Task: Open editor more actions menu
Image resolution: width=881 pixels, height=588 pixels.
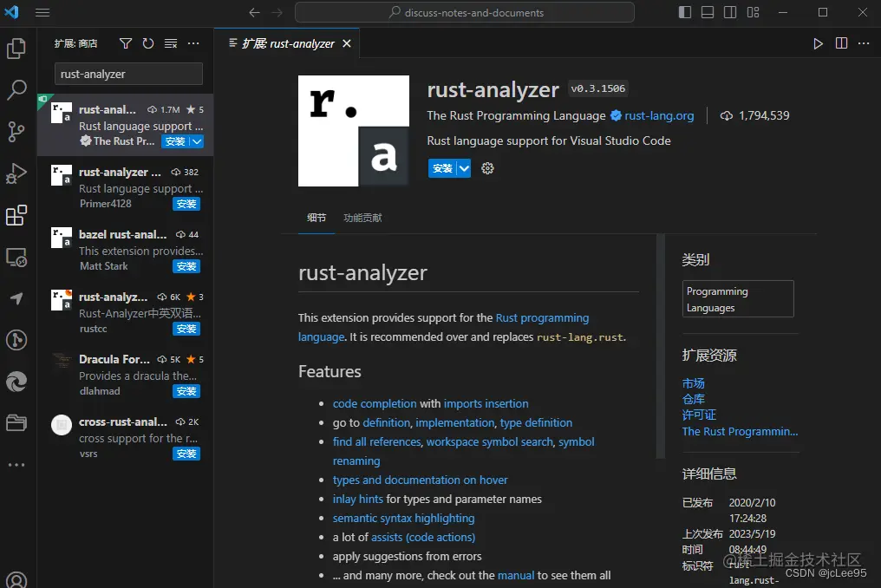Action: [864, 43]
